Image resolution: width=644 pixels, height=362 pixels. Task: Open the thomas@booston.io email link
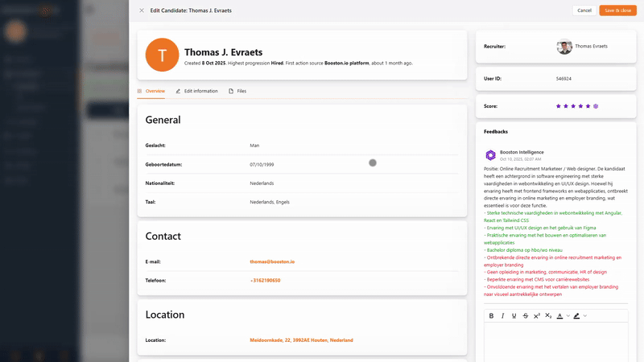[272, 261]
